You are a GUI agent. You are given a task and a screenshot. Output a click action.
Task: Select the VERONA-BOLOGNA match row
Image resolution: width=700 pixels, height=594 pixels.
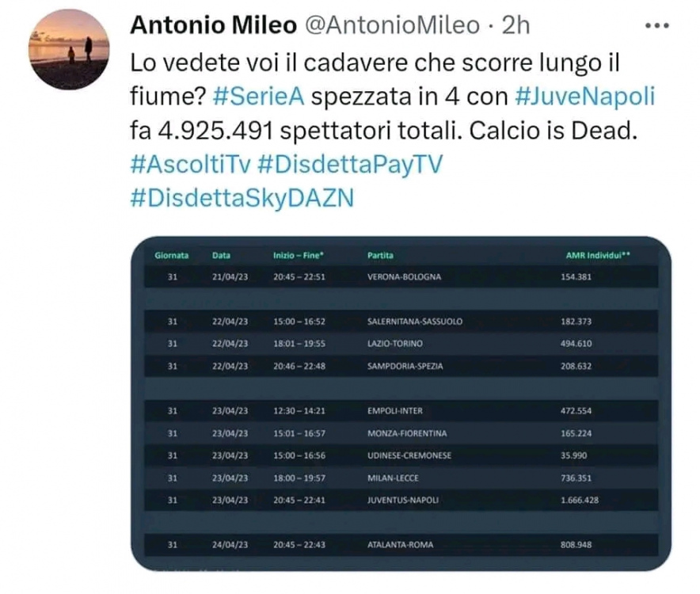click(402, 277)
